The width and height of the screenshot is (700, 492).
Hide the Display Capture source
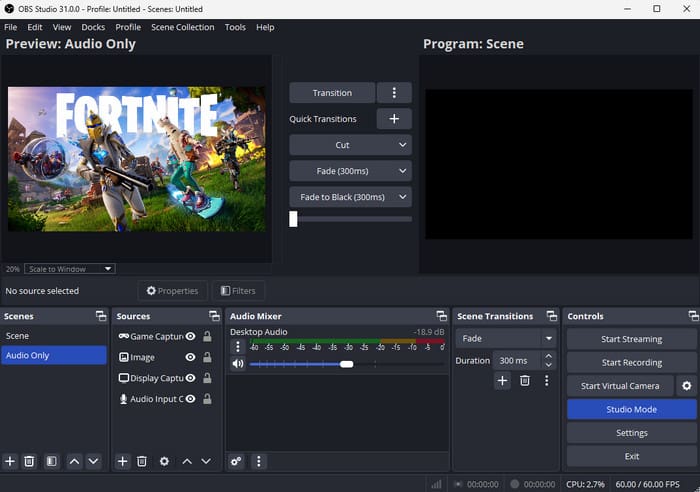pyautogui.click(x=191, y=378)
